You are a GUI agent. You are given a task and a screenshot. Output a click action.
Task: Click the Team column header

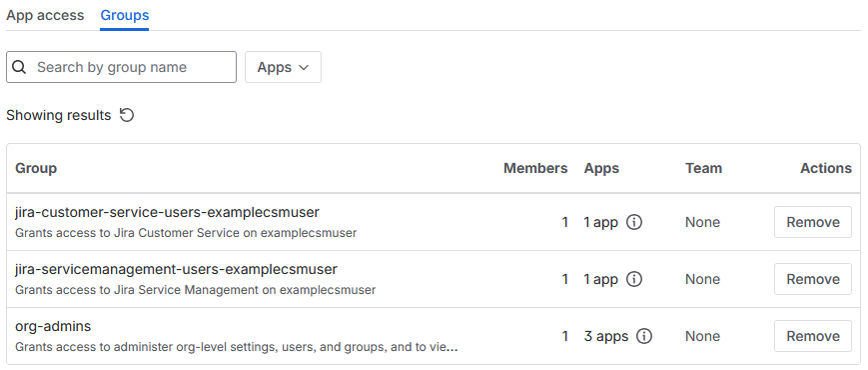pos(703,168)
